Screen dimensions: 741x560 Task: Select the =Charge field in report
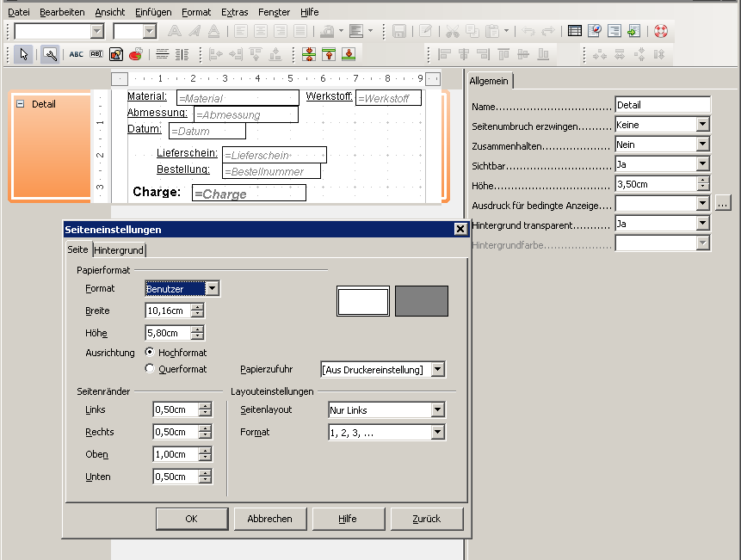249,194
